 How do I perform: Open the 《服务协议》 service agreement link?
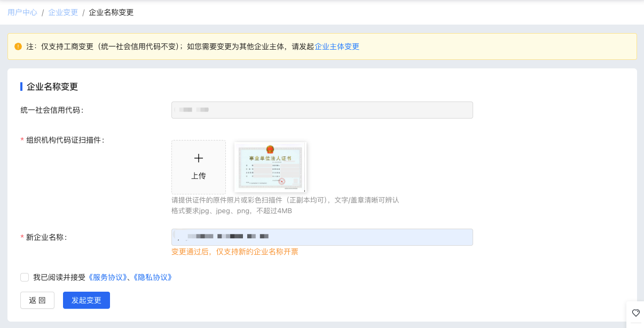tap(107, 277)
